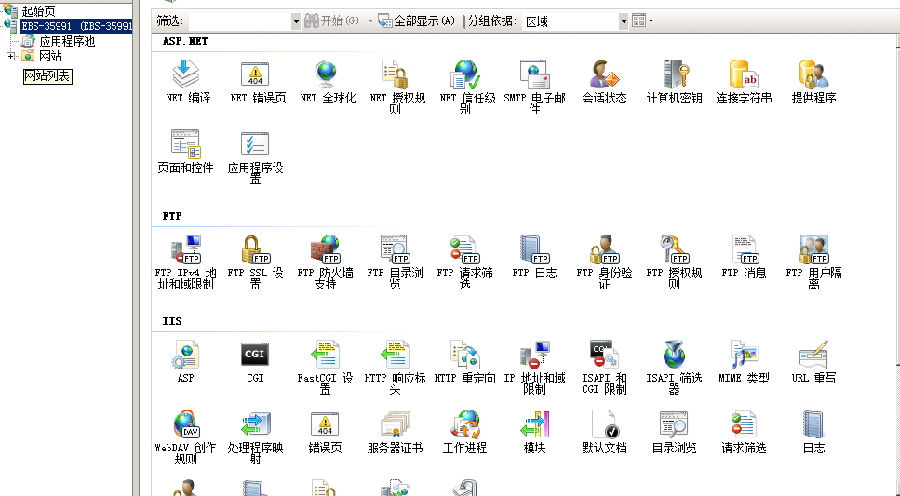Image resolution: width=900 pixels, height=496 pixels.
Task: Open the CGI feature icon
Action: coord(255,355)
